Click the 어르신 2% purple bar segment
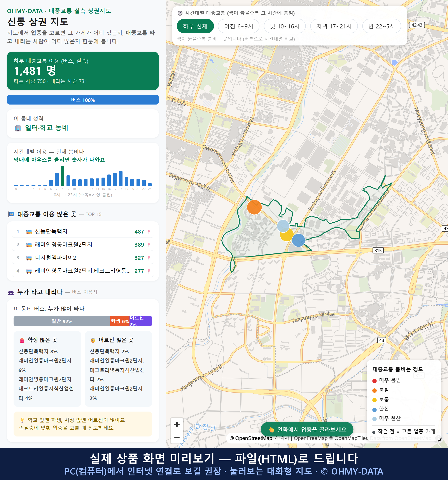Viewport: 448px width, 480px height. pyautogui.click(x=141, y=321)
